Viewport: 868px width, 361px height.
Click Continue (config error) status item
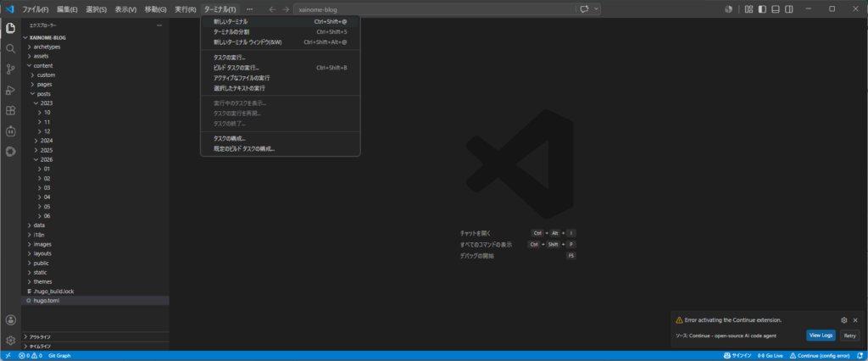point(820,355)
